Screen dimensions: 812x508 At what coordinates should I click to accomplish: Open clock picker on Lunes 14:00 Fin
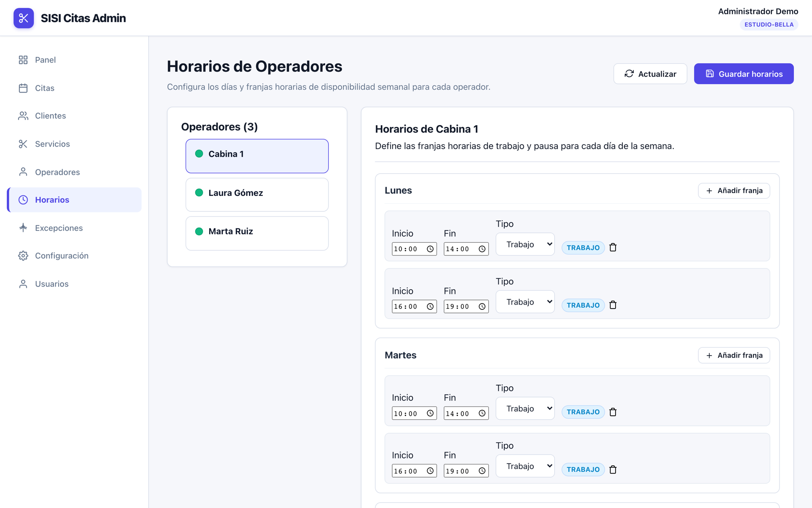[482, 249]
